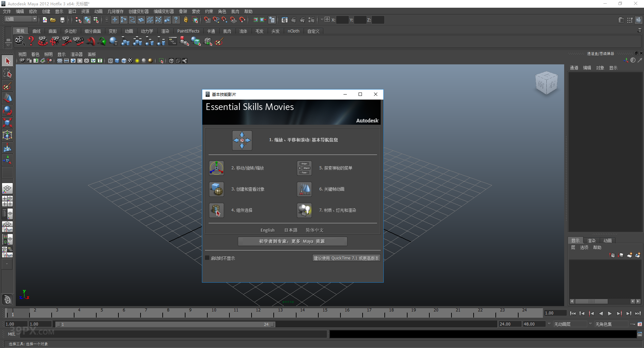Enable the do not show at startup checkbox
Screen dimensions: 644x348
(207, 258)
